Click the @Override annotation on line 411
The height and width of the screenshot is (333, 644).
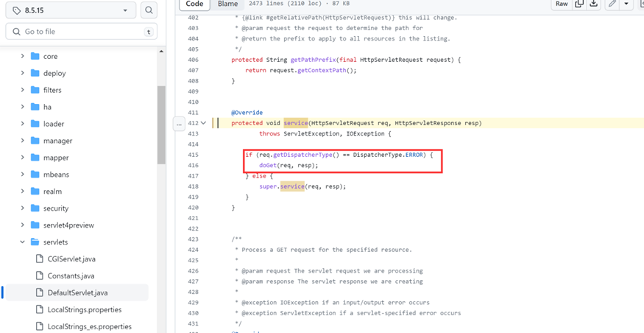click(247, 113)
